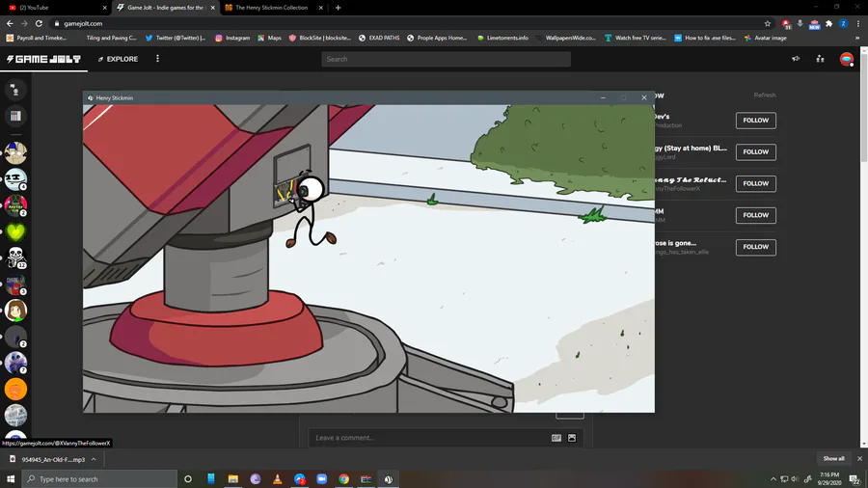The height and width of the screenshot is (488, 868).
Task: Open the Windows notification center
Action: click(854, 479)
